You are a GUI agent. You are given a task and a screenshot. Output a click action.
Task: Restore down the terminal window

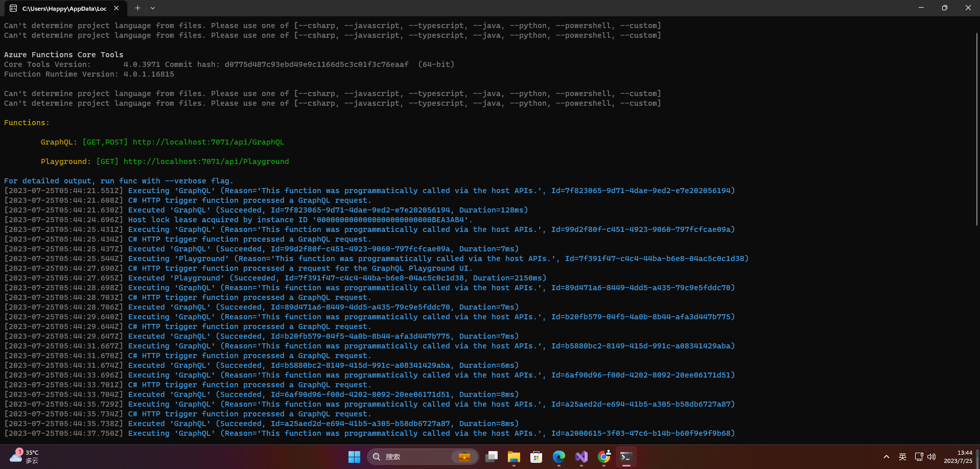[945, 8]
